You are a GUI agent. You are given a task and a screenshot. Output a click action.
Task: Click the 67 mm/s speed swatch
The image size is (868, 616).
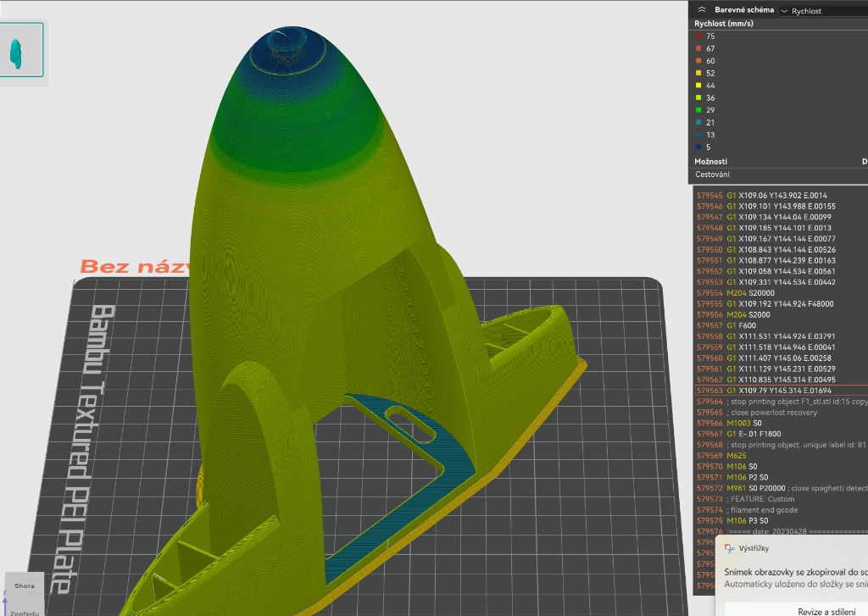[698, 48]
